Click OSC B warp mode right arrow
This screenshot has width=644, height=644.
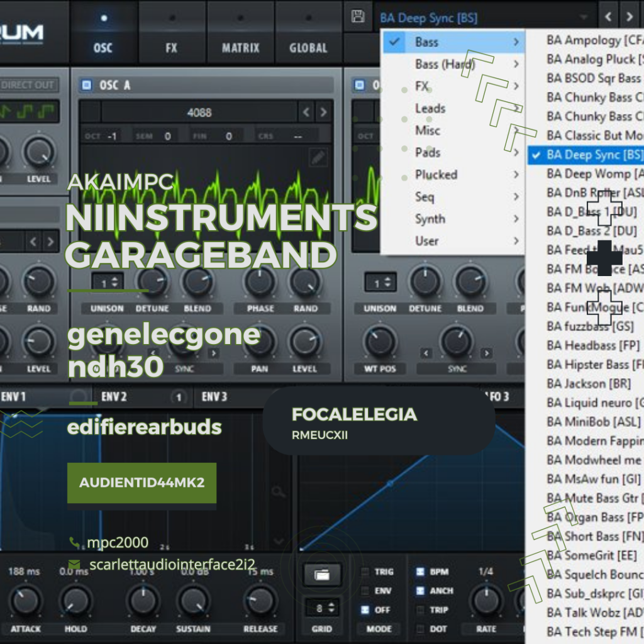(x=487, y=353)
